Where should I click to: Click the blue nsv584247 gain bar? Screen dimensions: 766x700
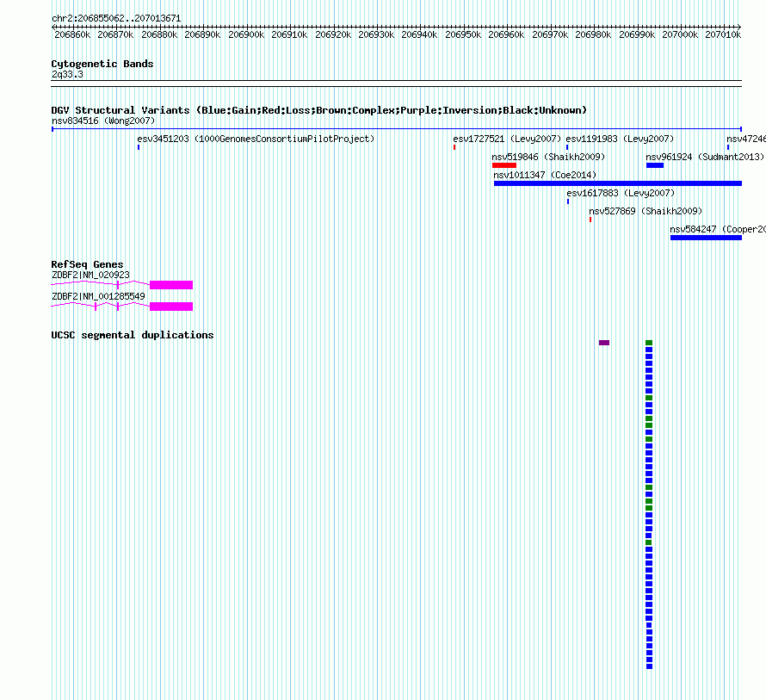pos(706,238)
